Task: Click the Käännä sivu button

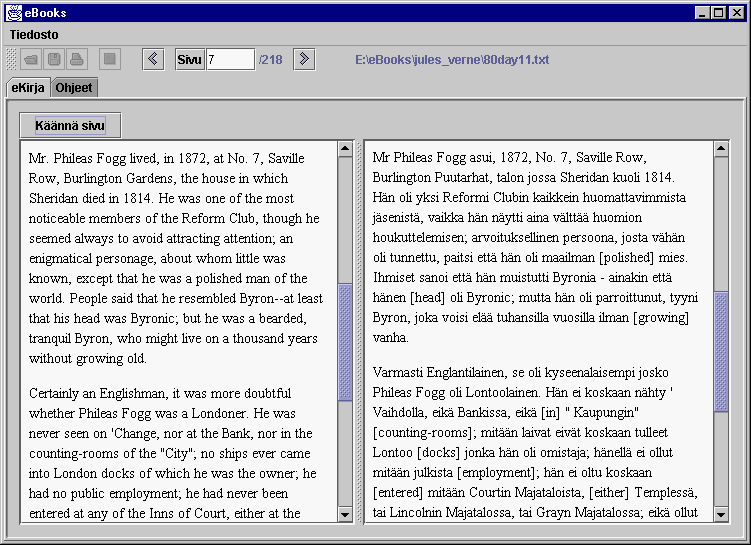Action: [70, 125]
